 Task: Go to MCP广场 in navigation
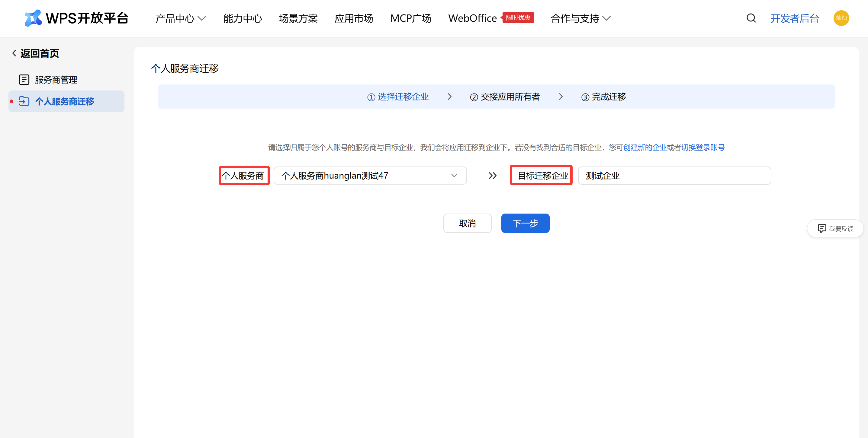(x=410, y=18)
